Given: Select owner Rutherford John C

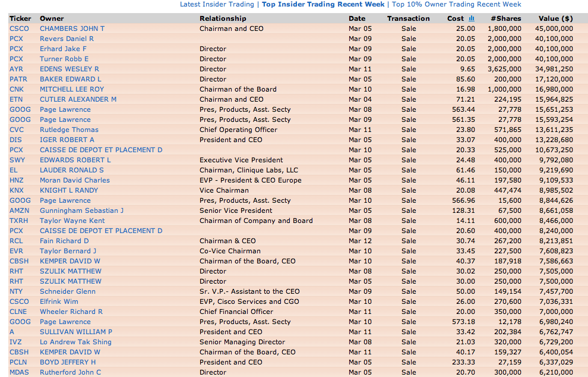Looking at the screenshot, I should (70, 372).
